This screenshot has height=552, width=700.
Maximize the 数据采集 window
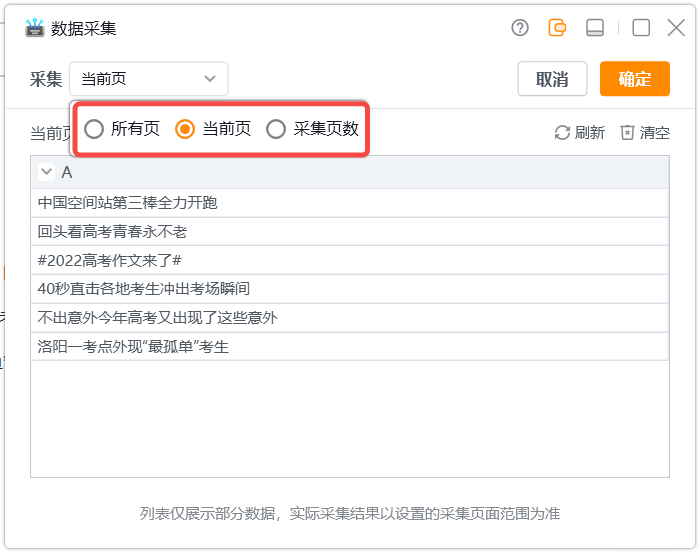click(x=641, y=28)
